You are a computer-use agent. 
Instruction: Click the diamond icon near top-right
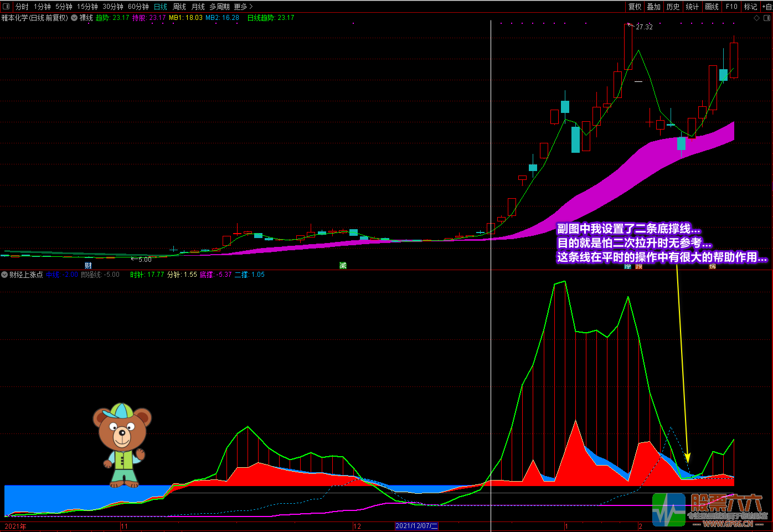757,18
